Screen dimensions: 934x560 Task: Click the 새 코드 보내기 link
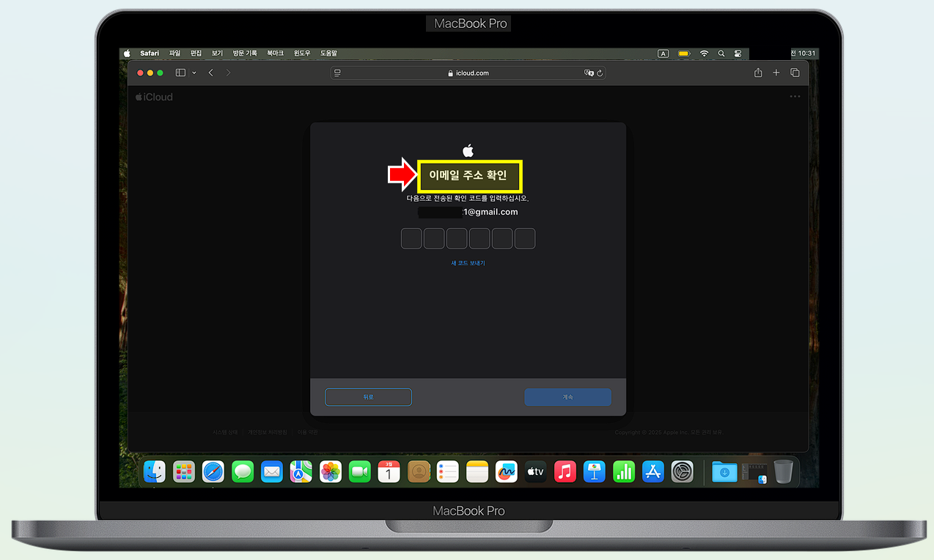click(468, 263)
